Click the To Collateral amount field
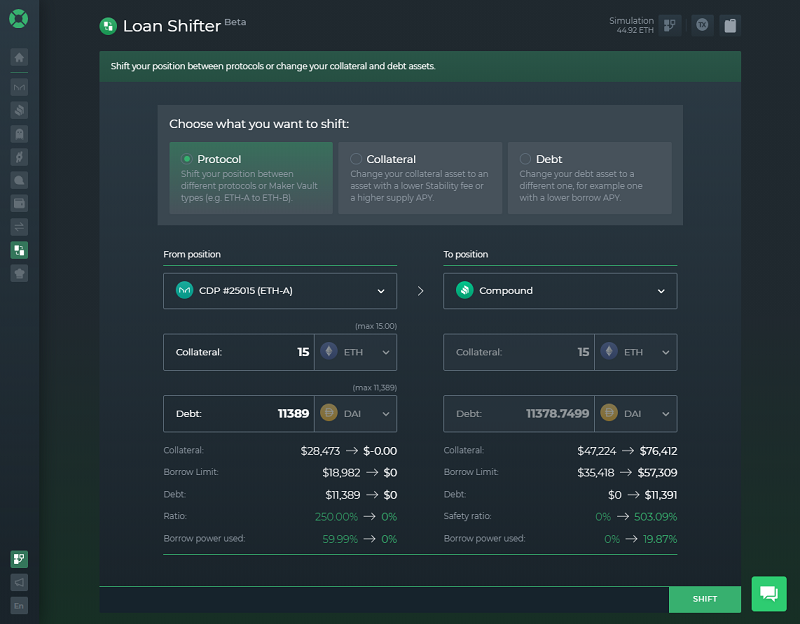Image resolution: width=800 pixels, height=624 pixels. 519,352
